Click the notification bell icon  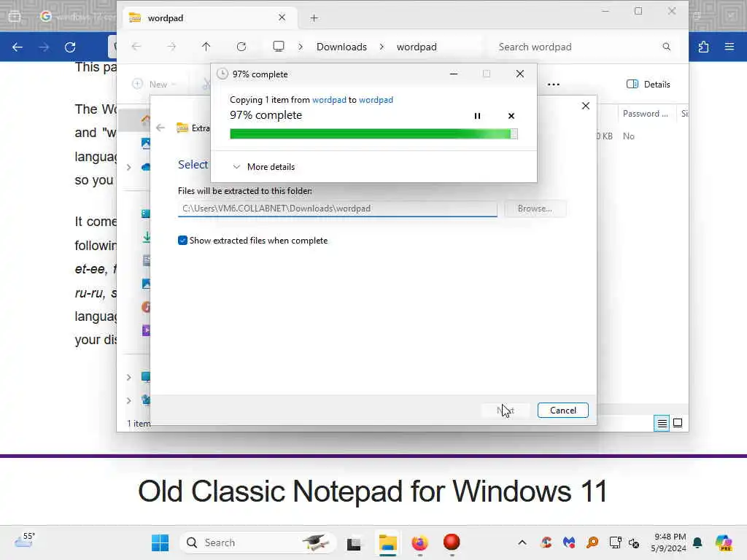click(x=698, y=542)
